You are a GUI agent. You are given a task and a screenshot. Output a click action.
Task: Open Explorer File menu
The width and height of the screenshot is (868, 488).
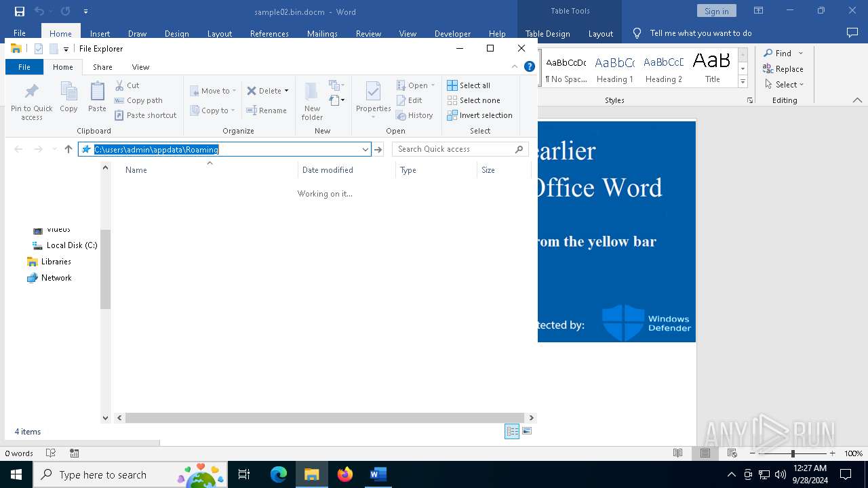24,66
